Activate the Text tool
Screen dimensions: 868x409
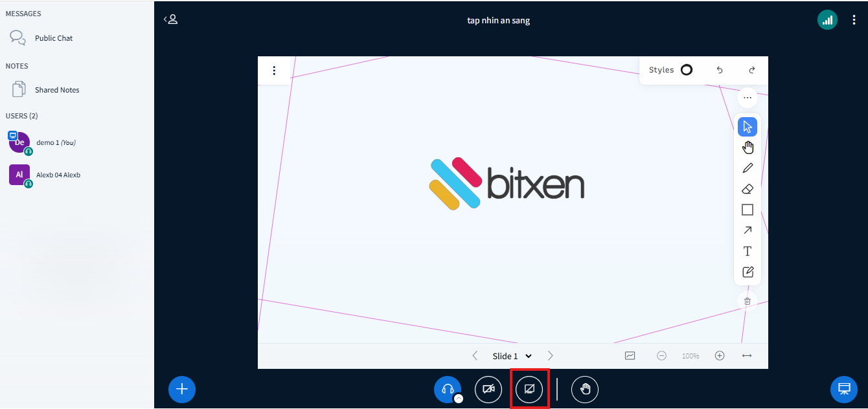click(748, 251)
